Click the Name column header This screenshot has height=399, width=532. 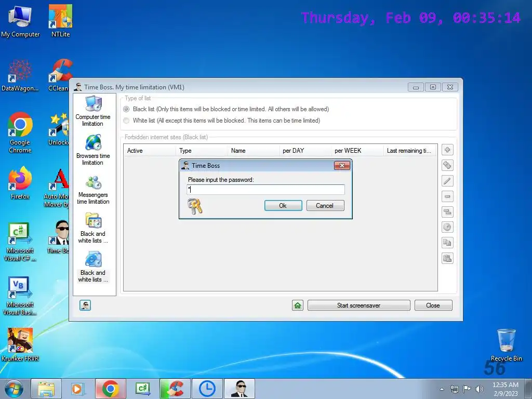tap(253, 151)
